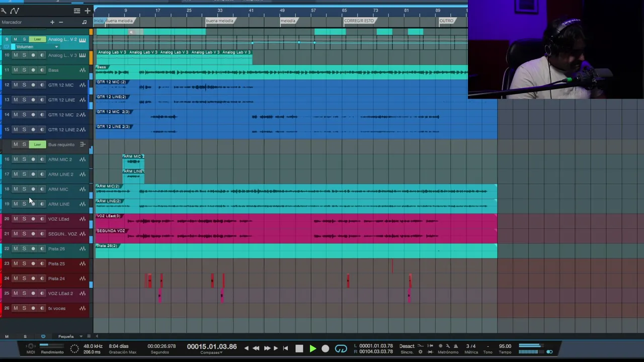Remove marker with minus icon

pos(61,22)
